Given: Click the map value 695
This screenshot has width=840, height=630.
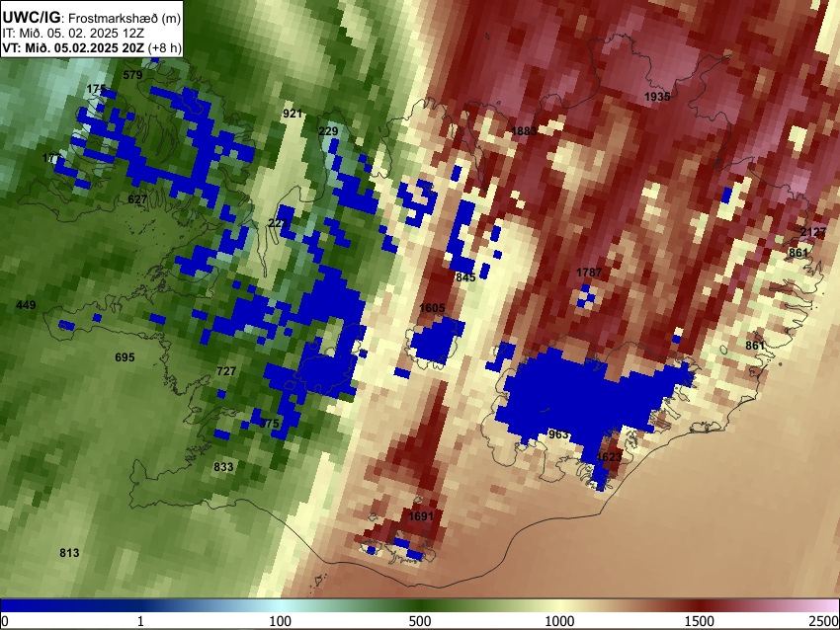Looking at the screenshot, I should click(125, 357).
